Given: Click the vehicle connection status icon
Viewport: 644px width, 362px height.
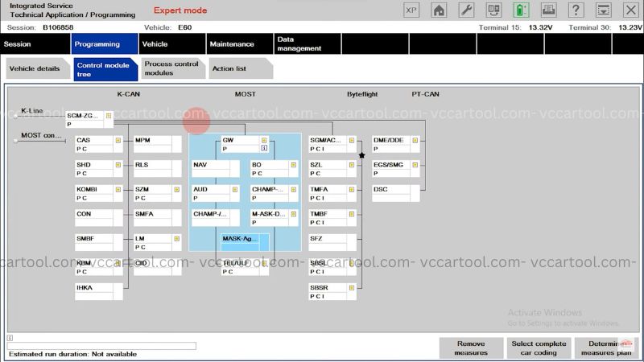Looking at the screenshot, I should [x=493, y=10].
